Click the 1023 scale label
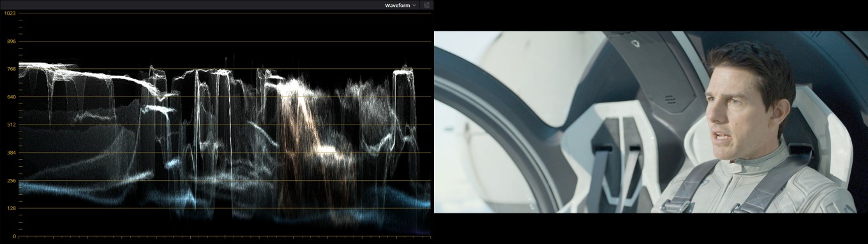Image resolution: width=868 pixels, height=244 pixels. pyautogui.click(x=10, y=13)
